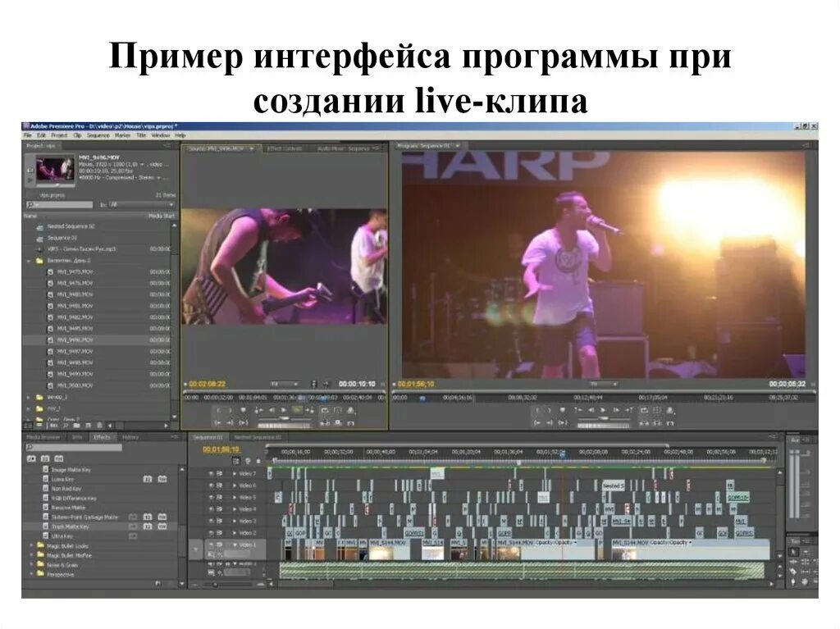This screenshot has width=840, height=629.
Task: Select the Effects tab in the lower-left panel
Action: click(103, 436)
